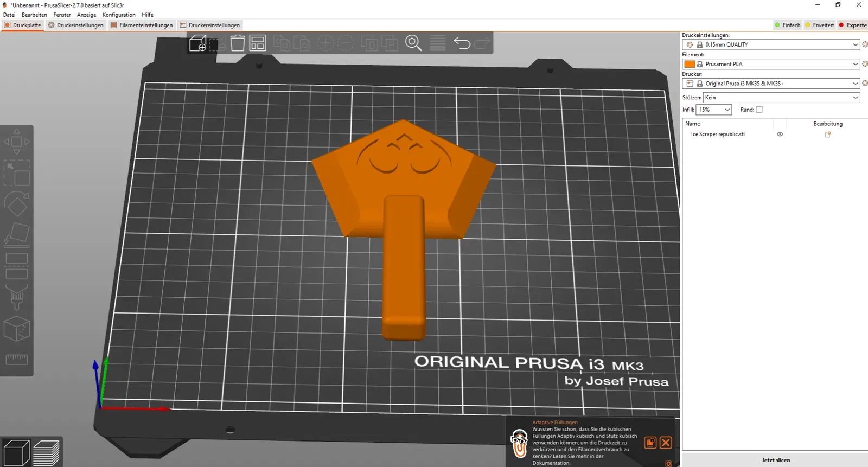Image resolution: width=868 pixels, height=467 pixels.
Task: Select the Seam painting cube tool
Action: (x=17, y=329)
